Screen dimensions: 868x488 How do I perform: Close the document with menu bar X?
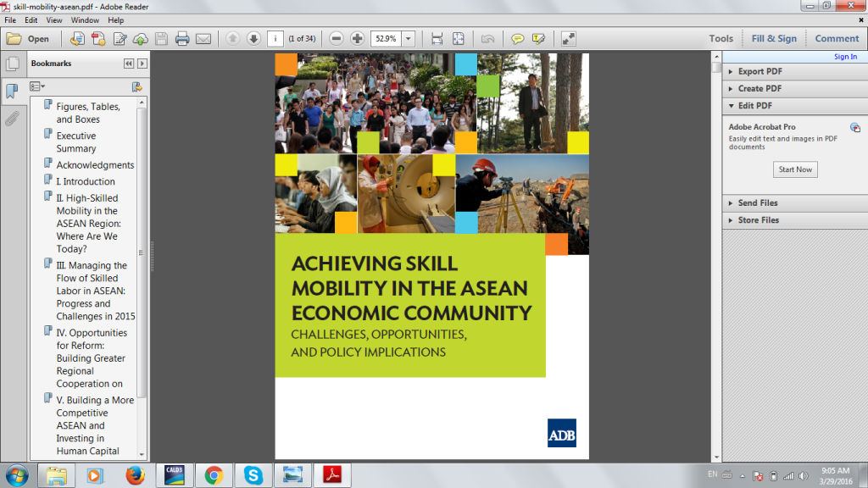coord(861,20)
